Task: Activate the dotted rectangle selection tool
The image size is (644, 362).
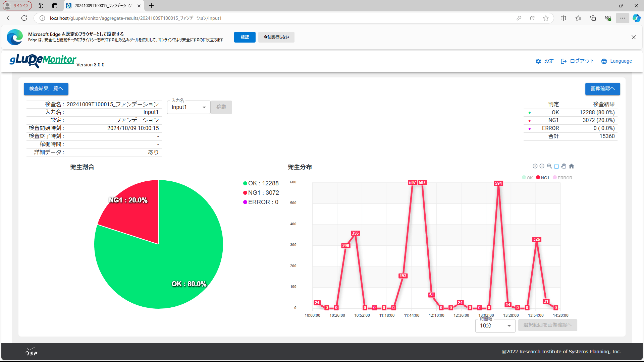Action: (556, 166)
